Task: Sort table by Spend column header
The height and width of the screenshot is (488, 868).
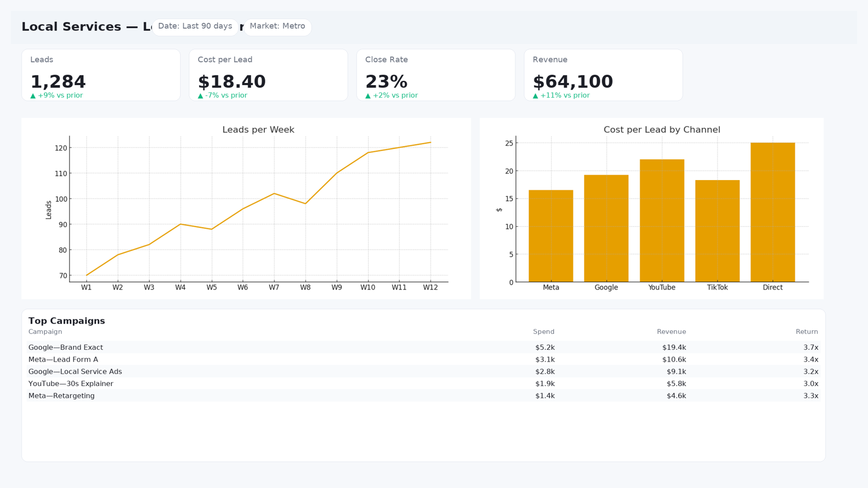Action: (x=544, y=332)
